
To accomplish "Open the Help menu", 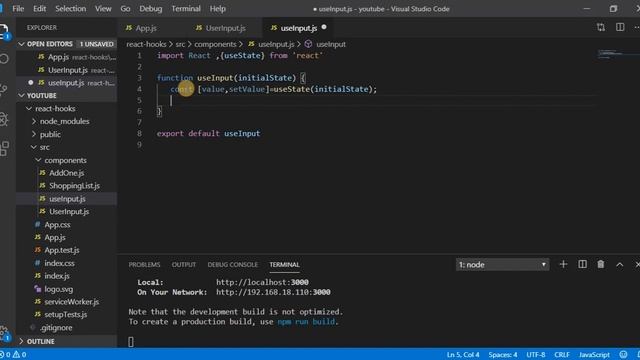I will click(218, 9).
